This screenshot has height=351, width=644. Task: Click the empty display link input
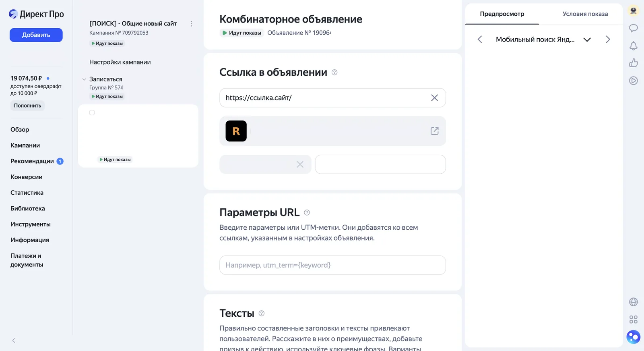(x=380, y=164)
